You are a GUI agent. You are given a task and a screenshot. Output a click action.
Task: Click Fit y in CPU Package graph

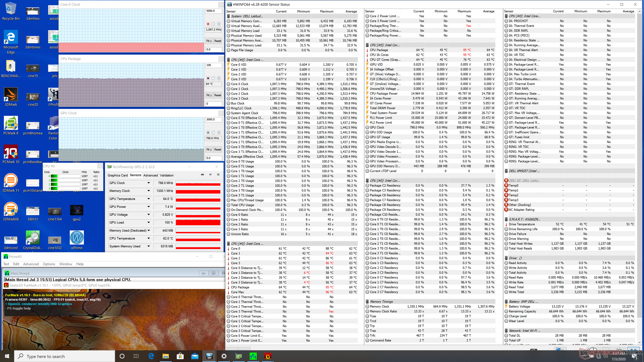tap(209, 95)
